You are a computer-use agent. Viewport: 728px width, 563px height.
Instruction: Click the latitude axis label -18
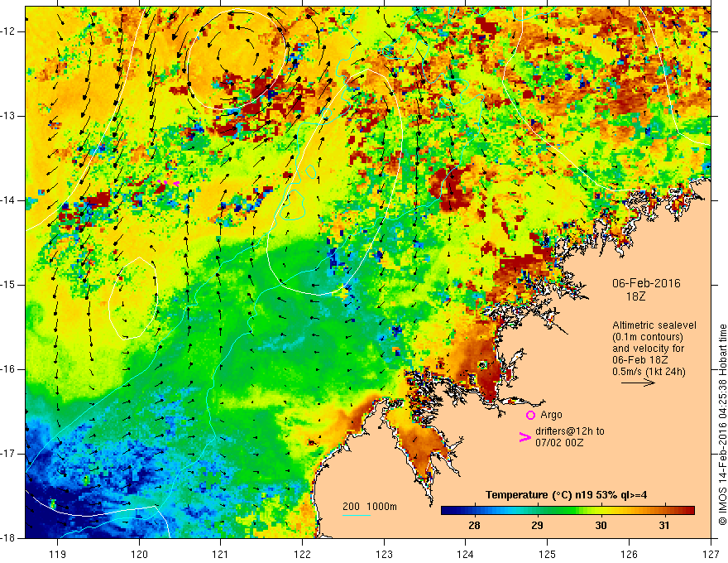pyautogui.click(x=9, y=538)
